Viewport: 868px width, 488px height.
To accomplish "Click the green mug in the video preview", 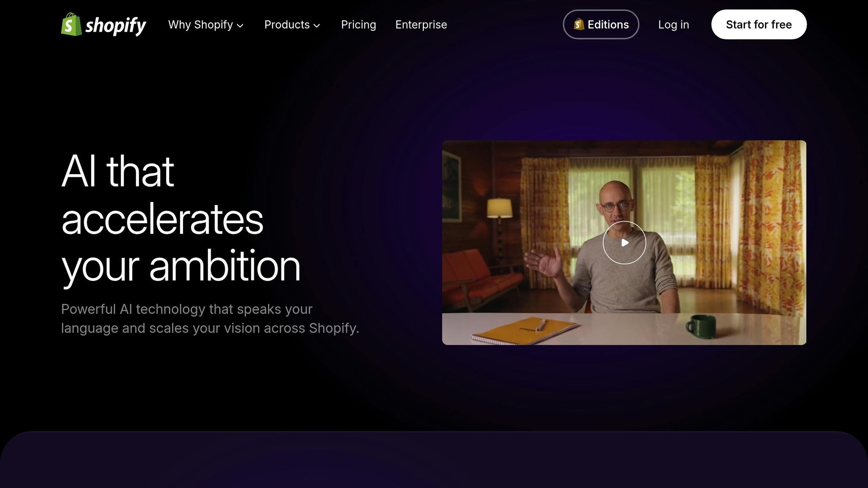I will pyautogui.click(x=701, y=326).
